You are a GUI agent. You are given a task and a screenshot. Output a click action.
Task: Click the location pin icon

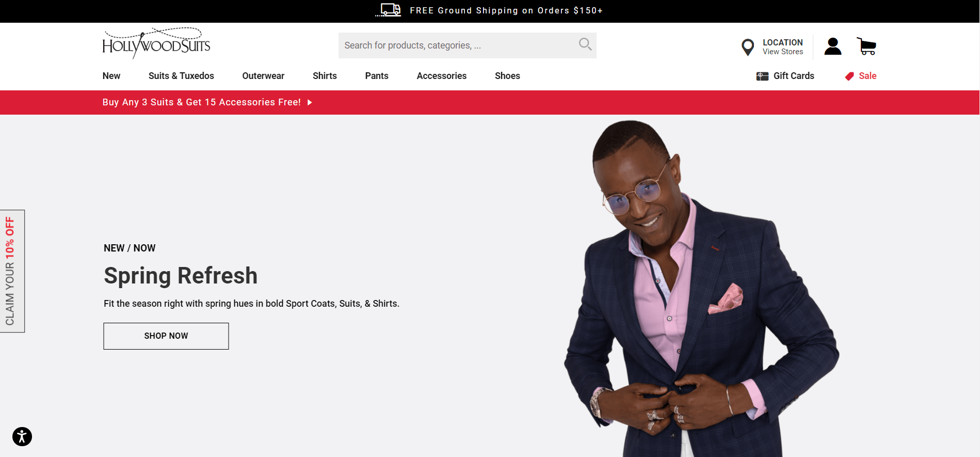(x=747, y=47)
